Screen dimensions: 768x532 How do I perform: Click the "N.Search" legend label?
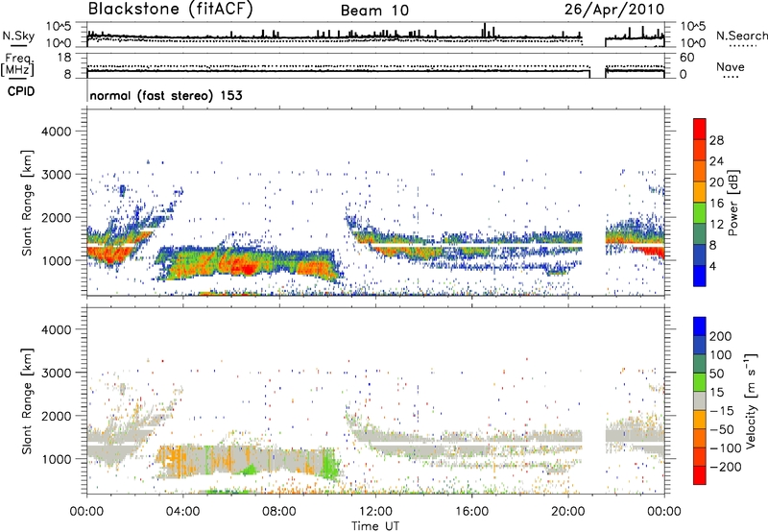[741, 36]
